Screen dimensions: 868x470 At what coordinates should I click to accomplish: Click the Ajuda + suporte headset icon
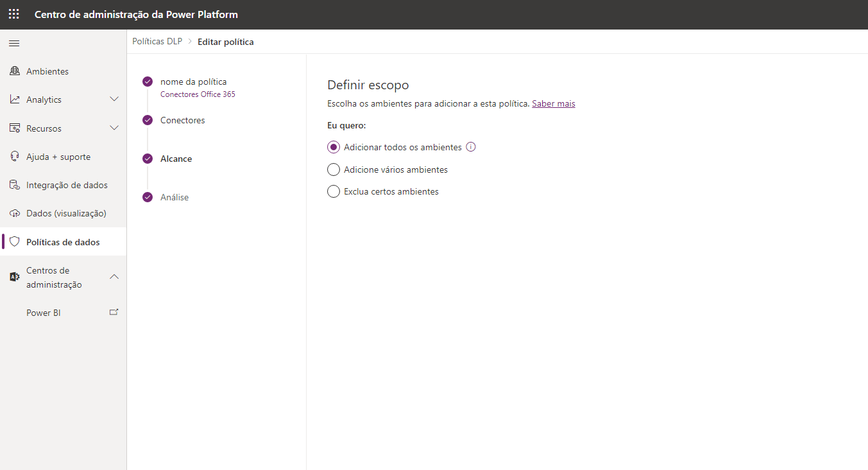pos(15,157)
